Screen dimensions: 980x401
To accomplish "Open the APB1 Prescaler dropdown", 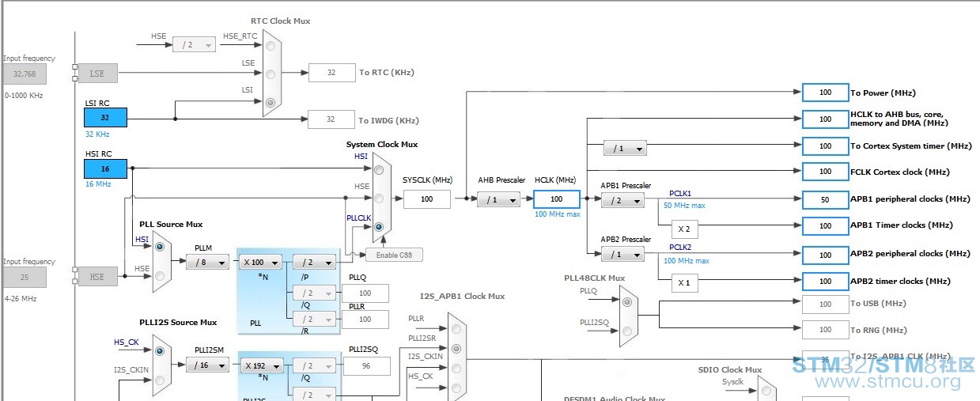I will [622, 200].
